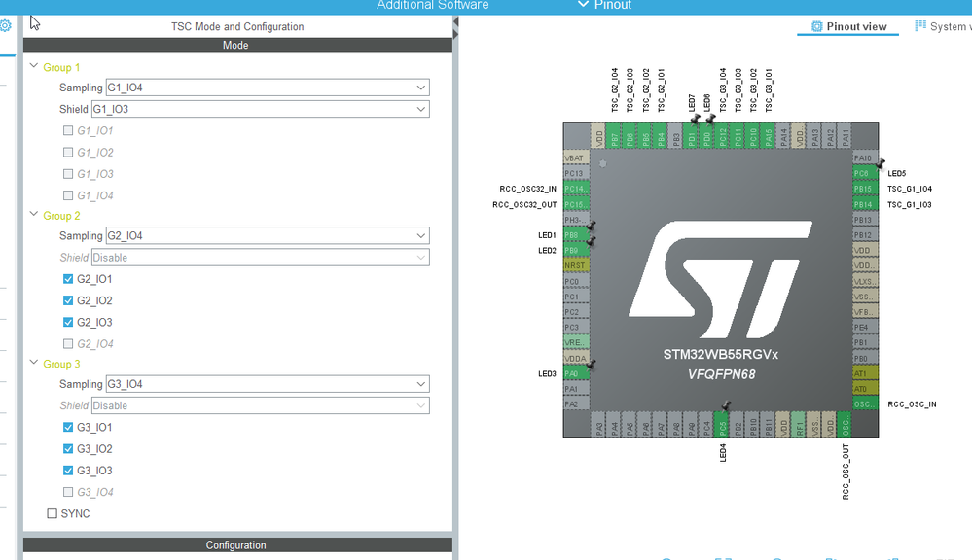
Task: Uncheck the G3_IO1 checkbox
Action: [68, 427]
